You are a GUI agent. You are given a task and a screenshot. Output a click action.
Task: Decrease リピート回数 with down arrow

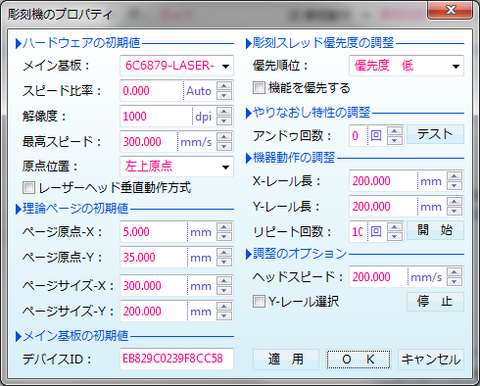pyautogui.click(x=395, y=236)
